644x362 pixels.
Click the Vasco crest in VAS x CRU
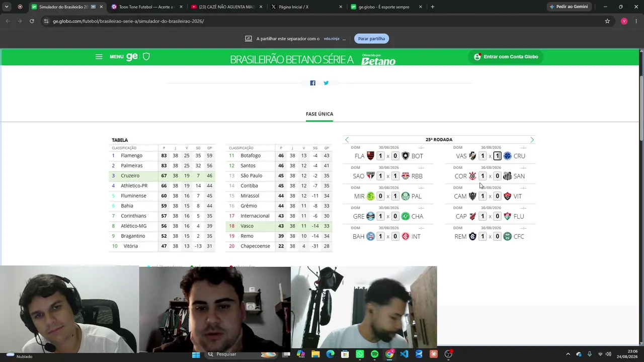472,156
